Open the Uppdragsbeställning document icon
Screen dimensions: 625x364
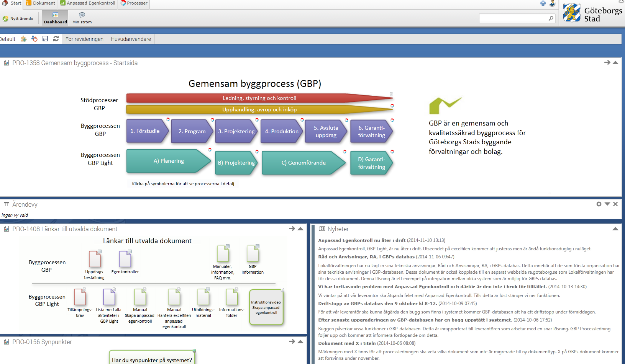95,259
